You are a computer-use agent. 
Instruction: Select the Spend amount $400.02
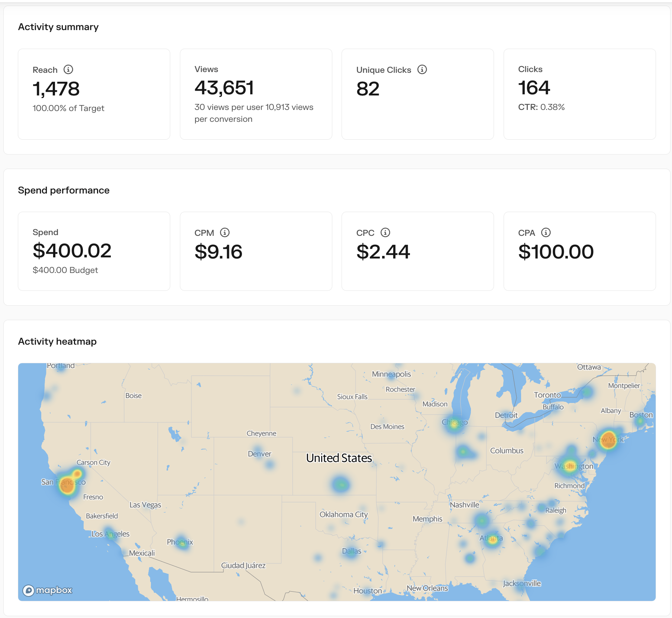click(x=72, y=251)
